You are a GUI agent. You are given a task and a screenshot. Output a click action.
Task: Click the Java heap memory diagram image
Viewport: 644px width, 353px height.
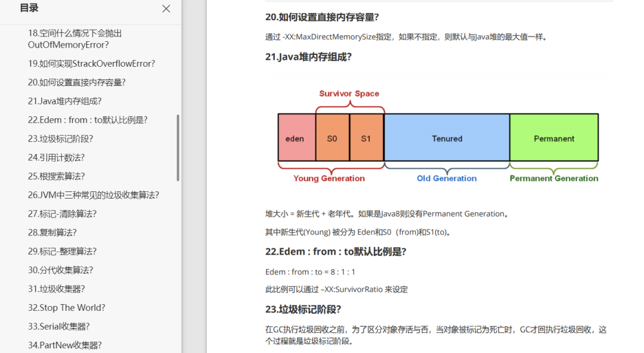[x=438, y=137]
